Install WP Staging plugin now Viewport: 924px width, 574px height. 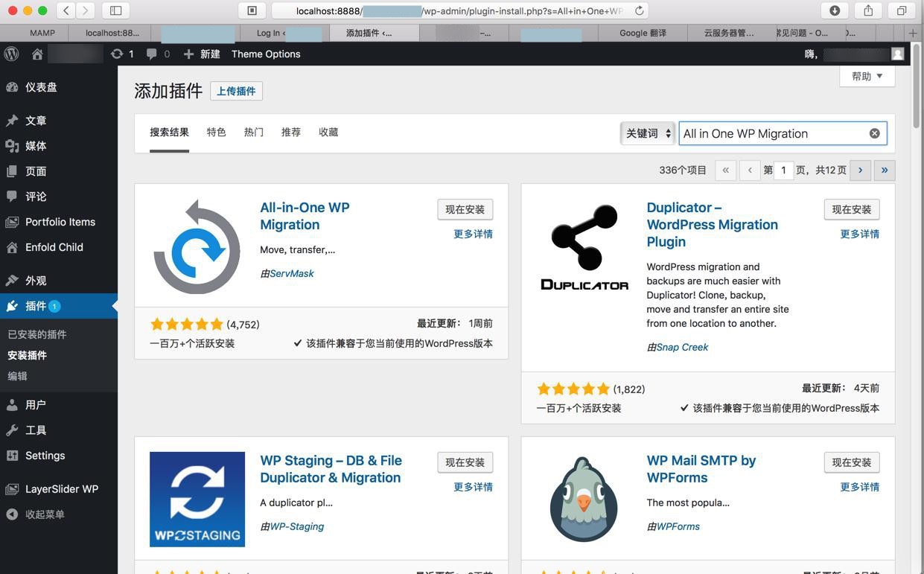465,462
